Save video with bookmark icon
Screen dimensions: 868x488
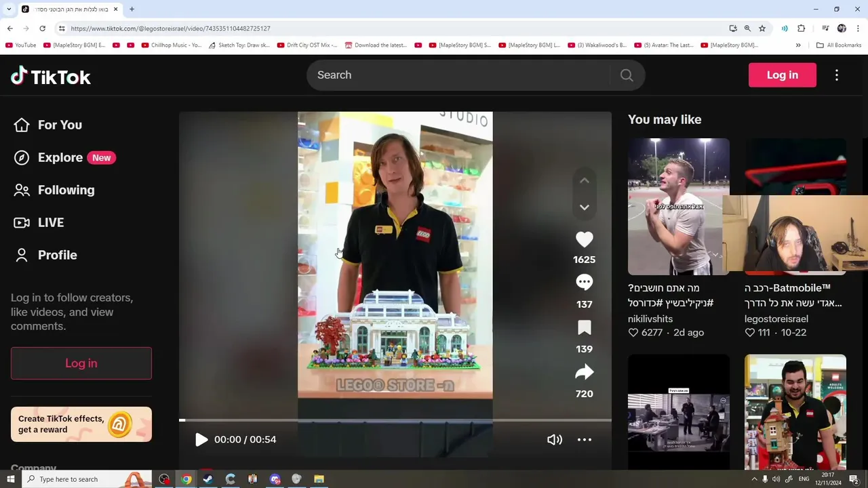[x=585, y=327]
